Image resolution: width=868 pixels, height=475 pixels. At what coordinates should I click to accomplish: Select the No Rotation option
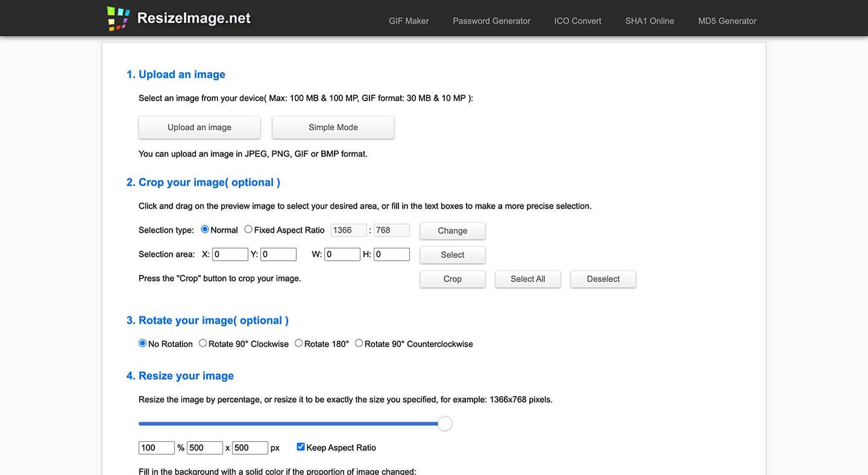click(143, 343)
